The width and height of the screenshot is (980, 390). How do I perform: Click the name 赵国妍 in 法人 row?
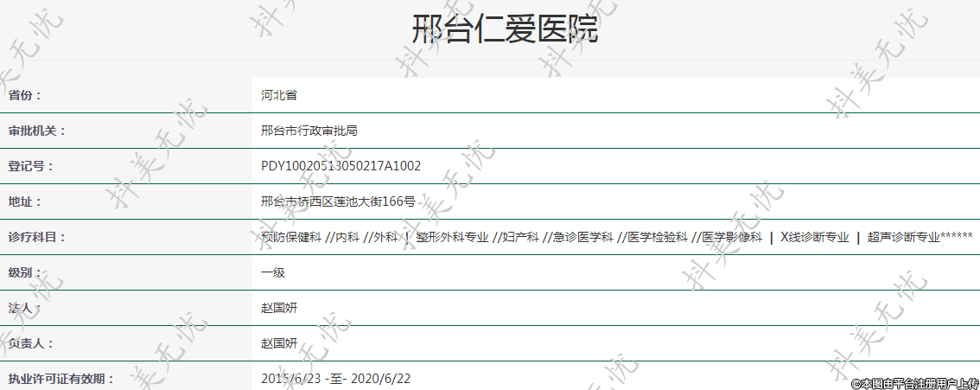coord(279,308)
